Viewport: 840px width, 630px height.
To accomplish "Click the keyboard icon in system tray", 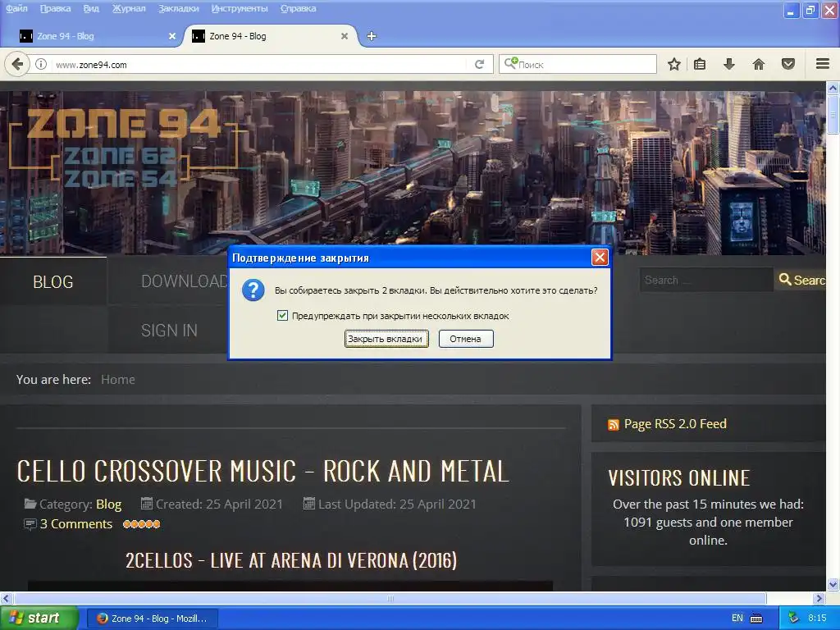I will click(756, 619).
